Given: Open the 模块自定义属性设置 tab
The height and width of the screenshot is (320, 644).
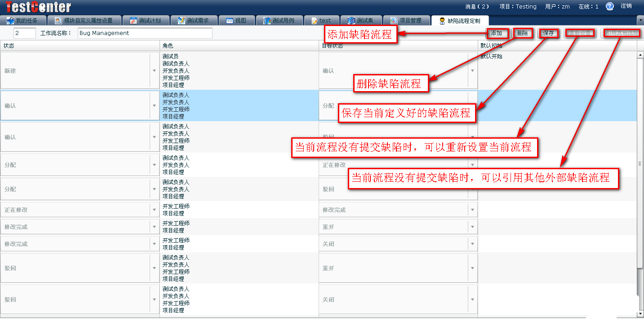Looking at the screenshot, I should tap(85, 21).
